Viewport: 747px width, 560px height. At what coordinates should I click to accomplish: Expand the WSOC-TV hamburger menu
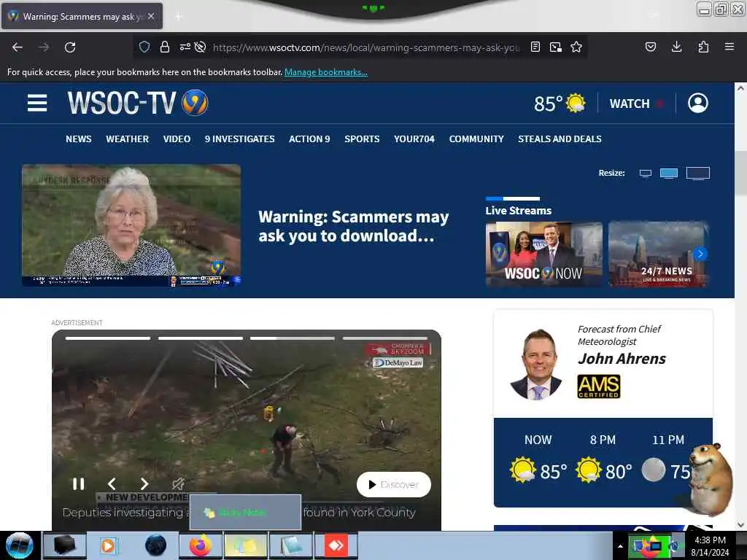(37, 103)
